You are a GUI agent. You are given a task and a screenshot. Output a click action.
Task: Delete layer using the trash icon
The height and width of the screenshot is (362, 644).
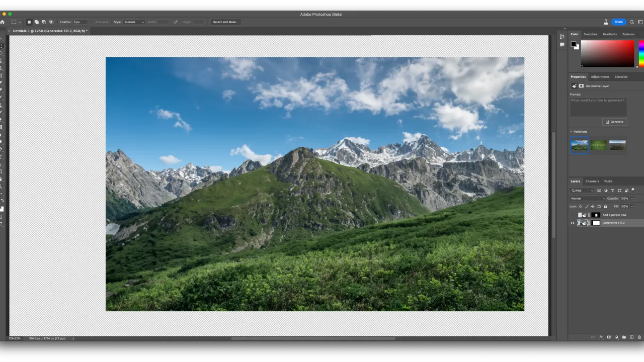(x=639, y=337)
